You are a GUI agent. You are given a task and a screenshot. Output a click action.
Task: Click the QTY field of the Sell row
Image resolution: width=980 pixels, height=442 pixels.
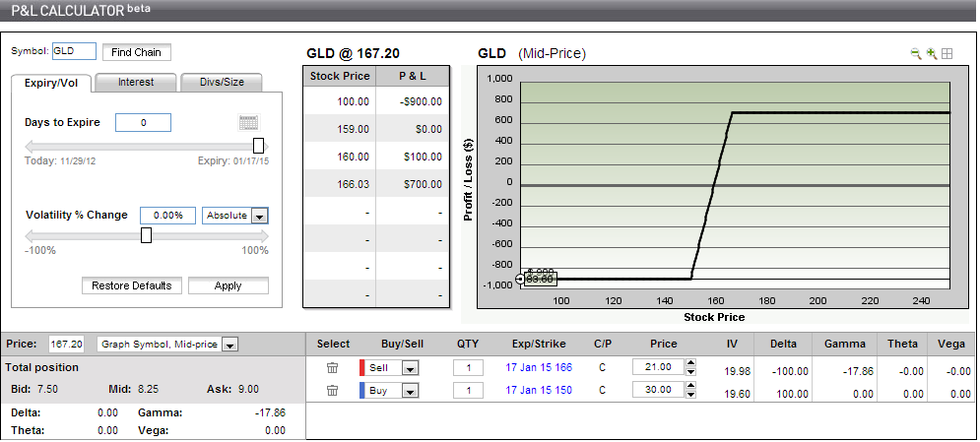tap(468, 368)
